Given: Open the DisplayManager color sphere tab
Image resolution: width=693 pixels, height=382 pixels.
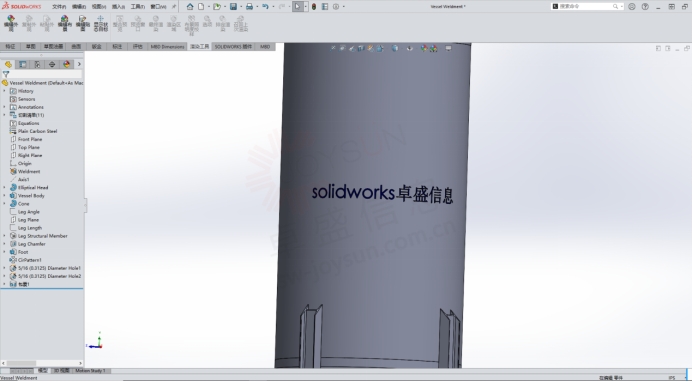Looking at the screenshot, I should pyautogui.click(x=66, y=65).
